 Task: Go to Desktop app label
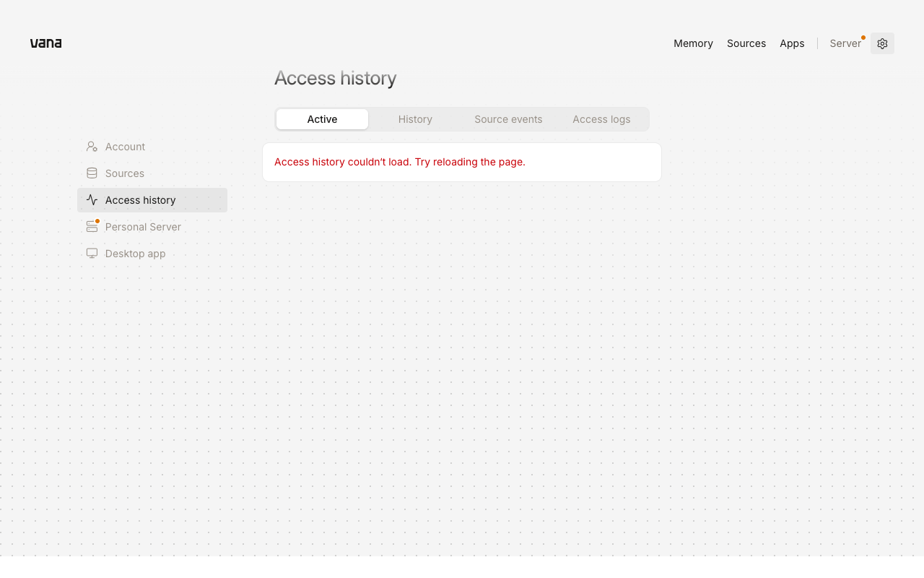[135, 254]
